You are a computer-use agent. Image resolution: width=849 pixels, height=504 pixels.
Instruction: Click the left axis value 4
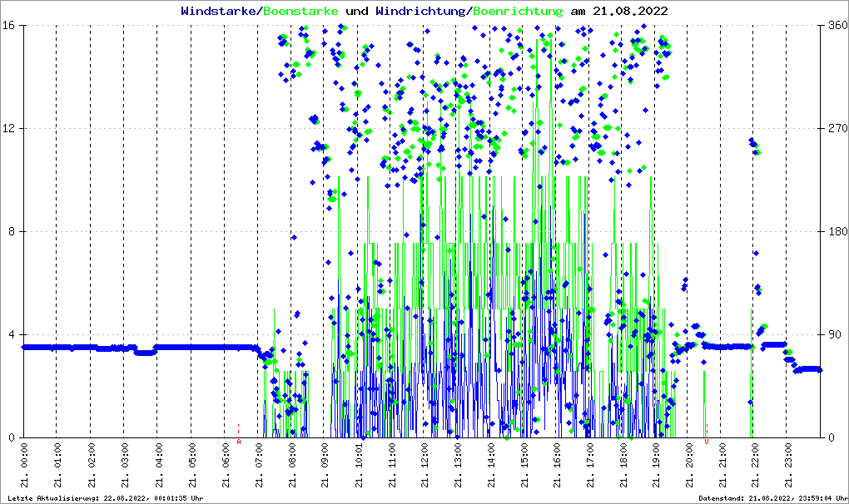click(x=10, y=334)
